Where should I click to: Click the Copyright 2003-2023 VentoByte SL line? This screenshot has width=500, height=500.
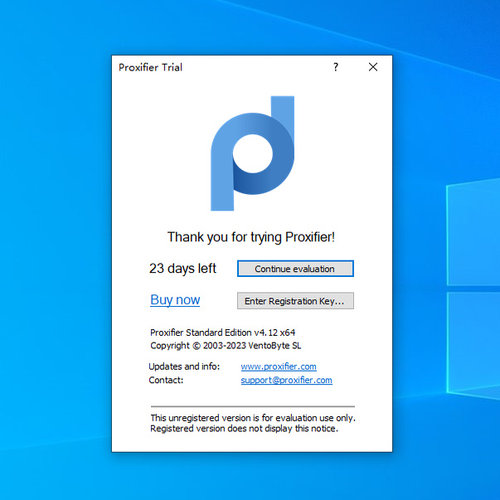point(226,346)
